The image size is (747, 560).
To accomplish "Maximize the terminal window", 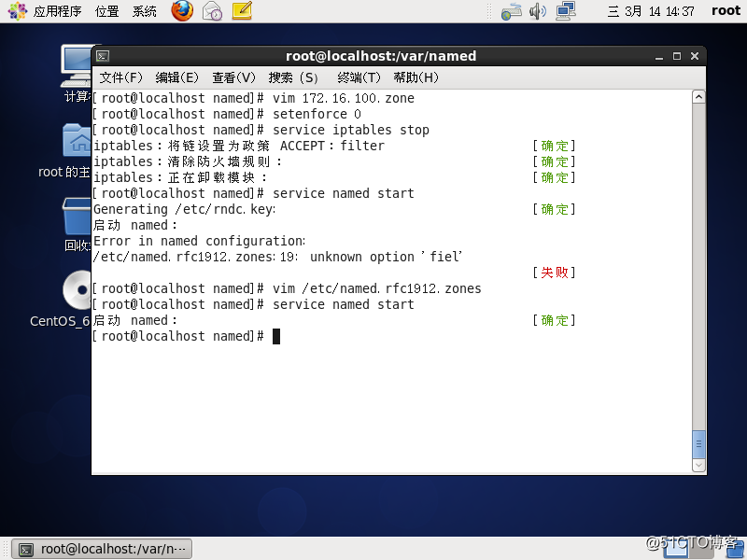I will pos(677,56).
